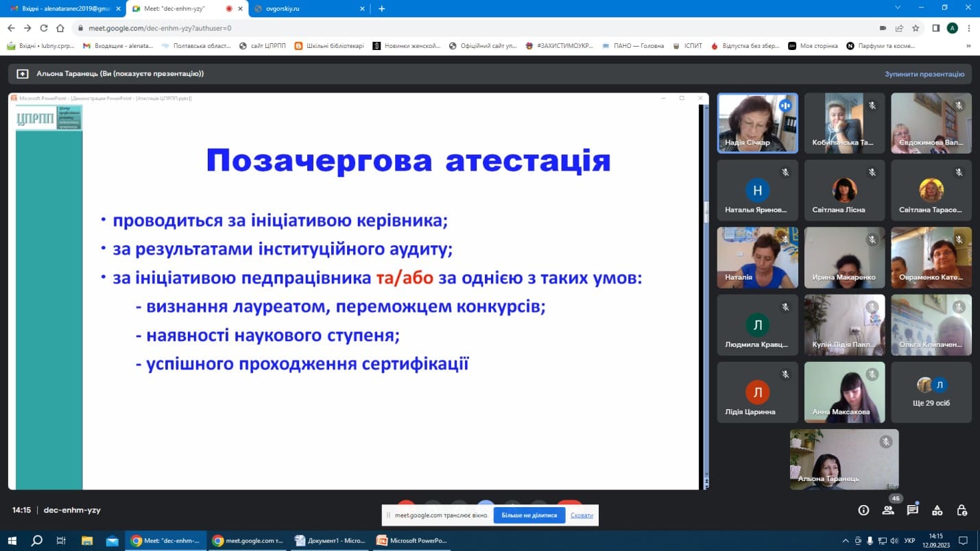980x551 pixels.
Task: Select Лідія Царинна's participant tile
Action: 758,393
